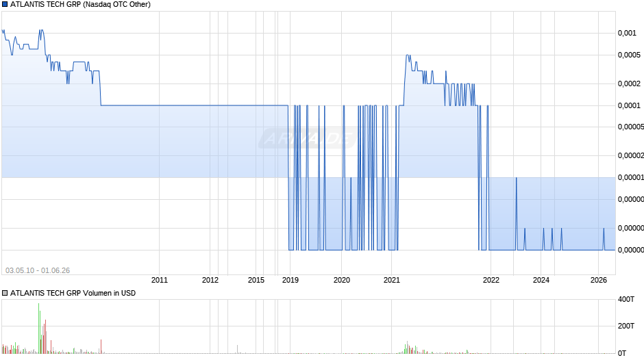Click the 2012 x-axis label
Screen dimensions: 644x360
pos(210,280)
